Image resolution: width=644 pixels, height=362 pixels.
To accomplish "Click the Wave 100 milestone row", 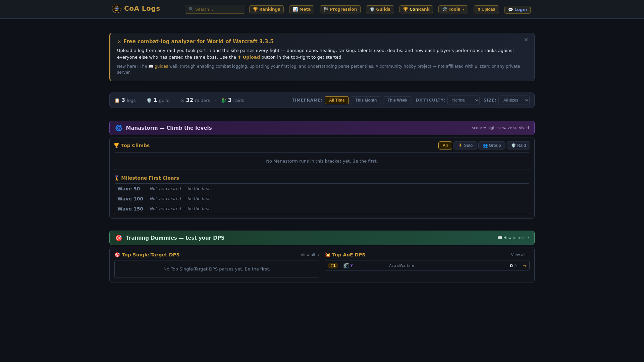I will [x=322, y=199].
